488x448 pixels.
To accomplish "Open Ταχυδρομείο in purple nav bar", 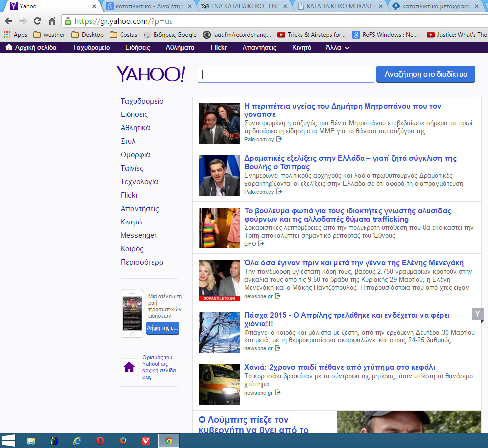I will coord(91,48).
